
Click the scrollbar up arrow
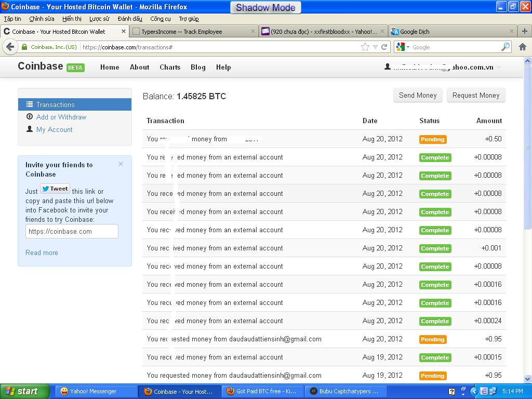click(x=527, y=61)
